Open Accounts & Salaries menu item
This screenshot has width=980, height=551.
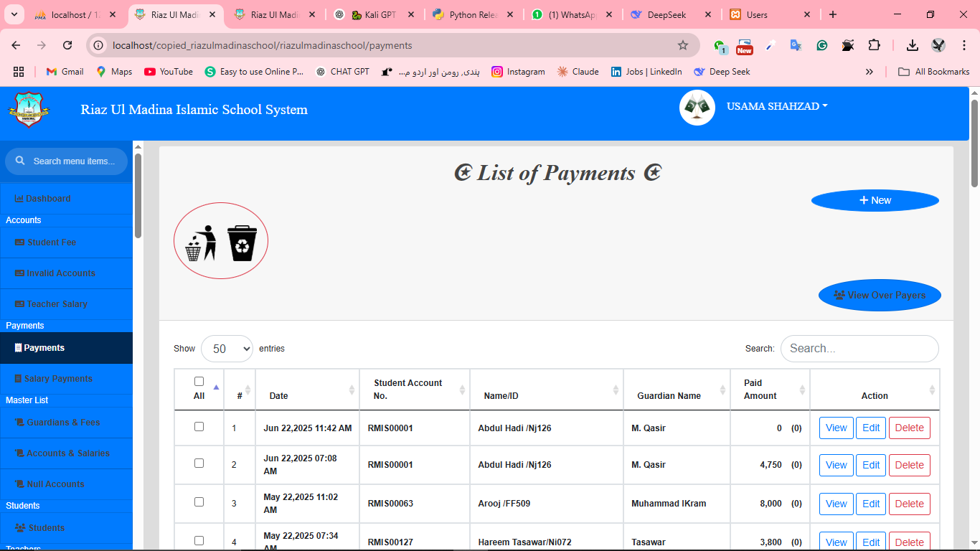[66, 453]
